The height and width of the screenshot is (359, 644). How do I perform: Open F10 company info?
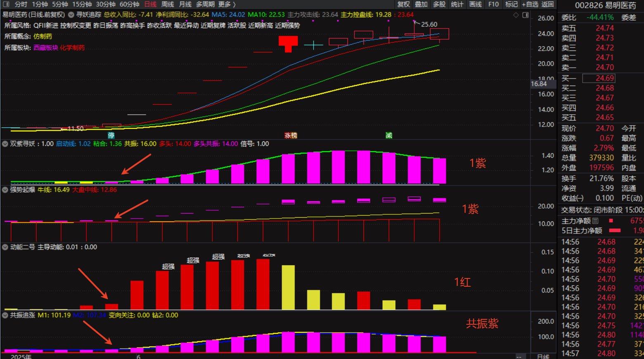tap(493, 4)
